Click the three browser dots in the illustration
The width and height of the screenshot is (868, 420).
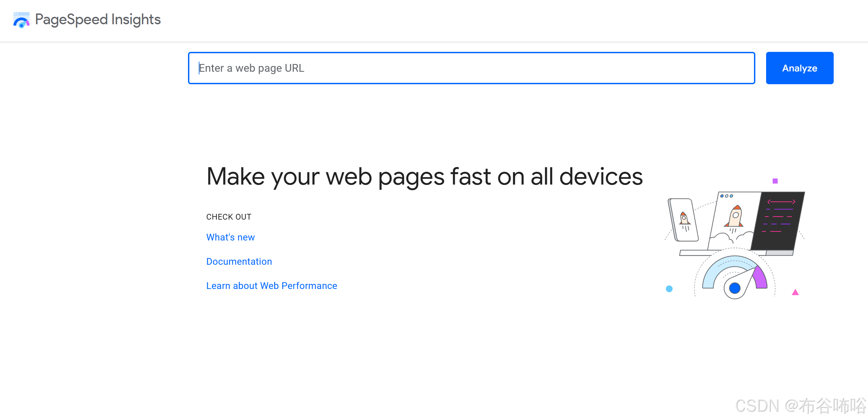(726, 196)
